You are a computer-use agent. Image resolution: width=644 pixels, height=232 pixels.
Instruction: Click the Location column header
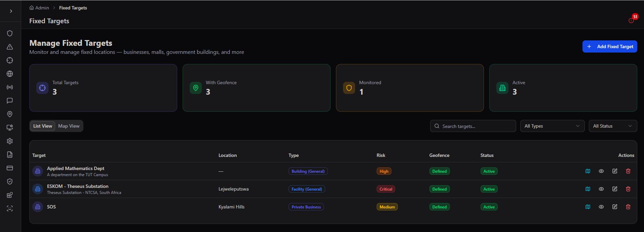click(x=228, y=155)
